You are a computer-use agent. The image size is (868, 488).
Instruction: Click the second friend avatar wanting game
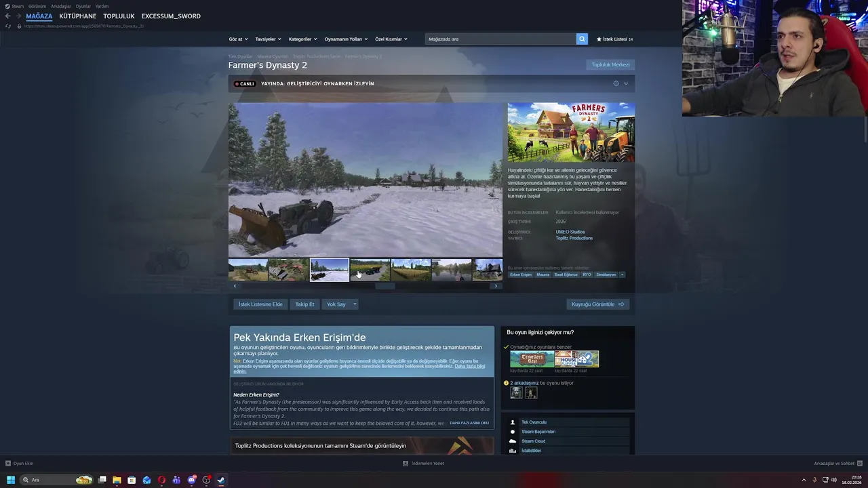pos(531,392)
